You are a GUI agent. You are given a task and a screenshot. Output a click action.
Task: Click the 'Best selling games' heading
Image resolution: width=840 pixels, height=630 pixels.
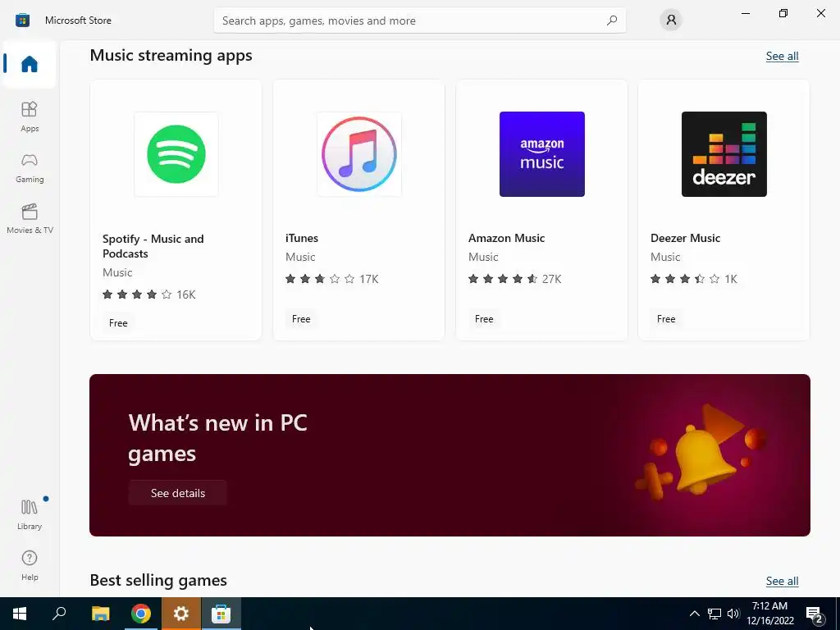(158, 580)
